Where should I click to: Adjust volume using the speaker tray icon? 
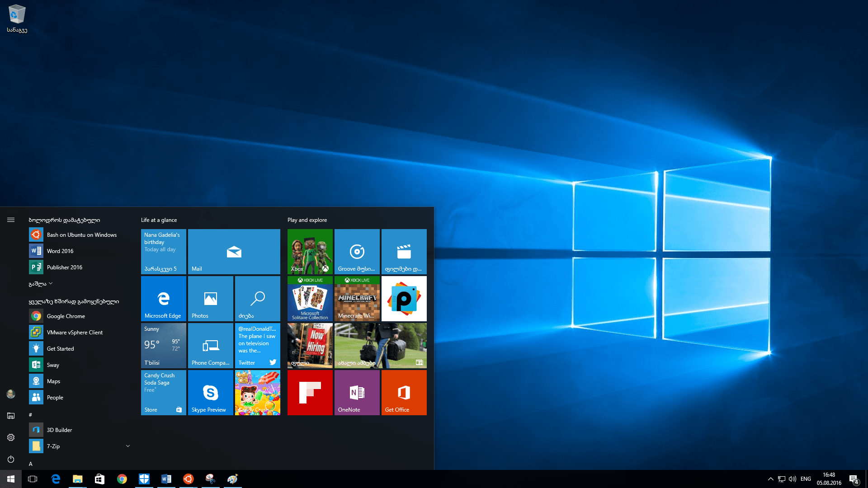pos(793,479)
